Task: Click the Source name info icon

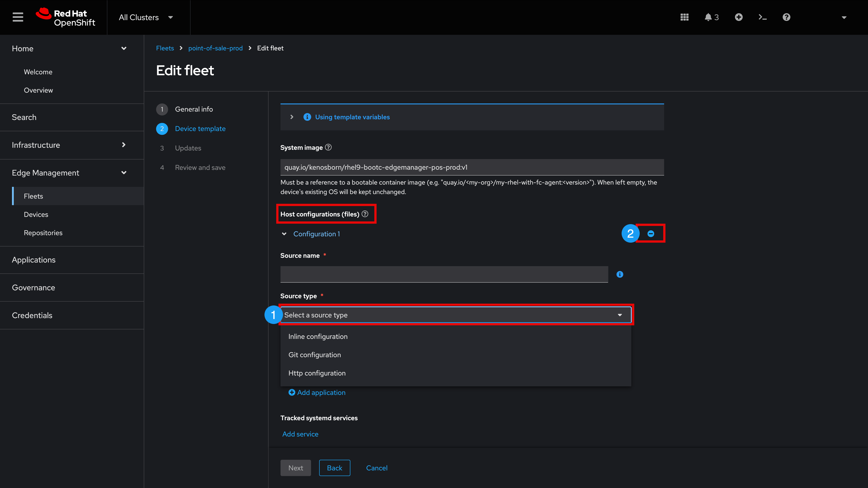Action: point(620,274)
